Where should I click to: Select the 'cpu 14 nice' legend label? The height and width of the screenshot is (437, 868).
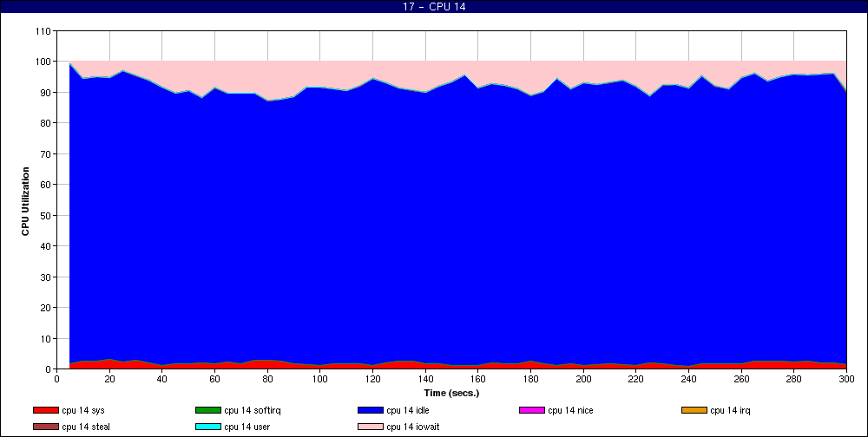(571, 410)
